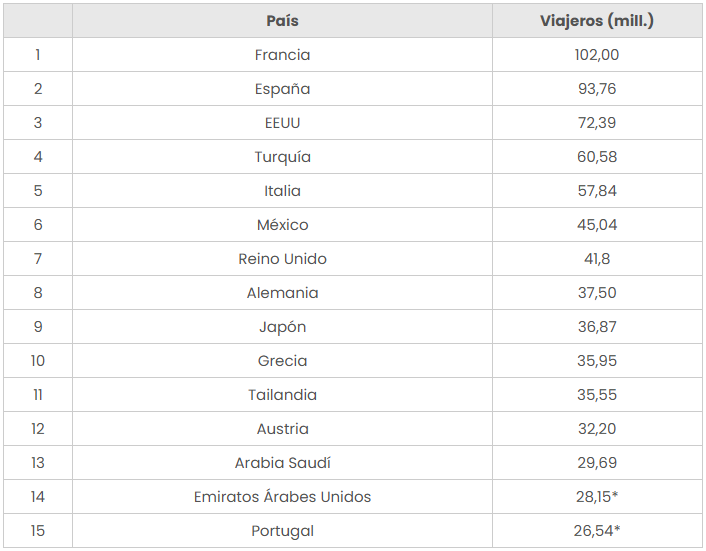Click the EEUU row name
The image size is (706, 551).
point(282,123)
